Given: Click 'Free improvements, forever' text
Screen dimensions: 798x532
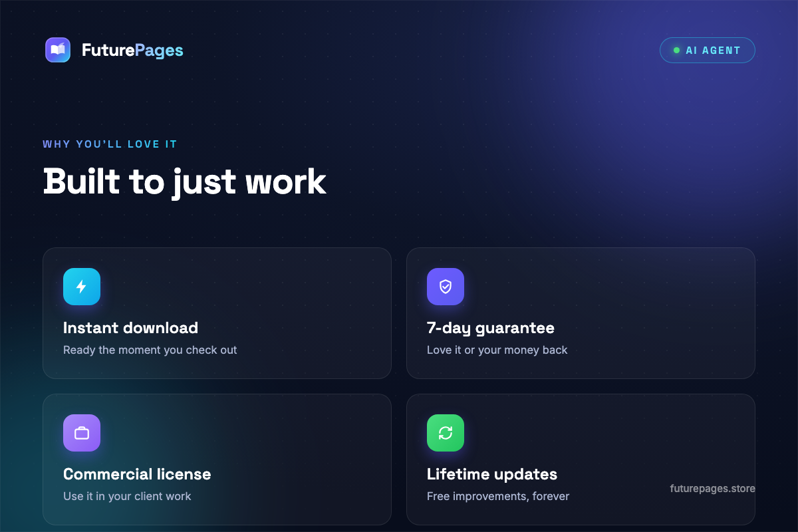Looking at the screenshot, I should pyautogui.click(x=498, y=496).
